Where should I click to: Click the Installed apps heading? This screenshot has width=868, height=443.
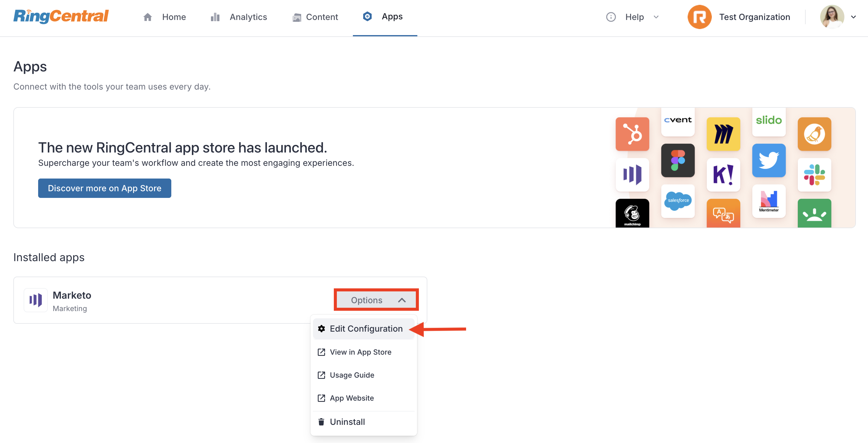(x=49, y=258)
